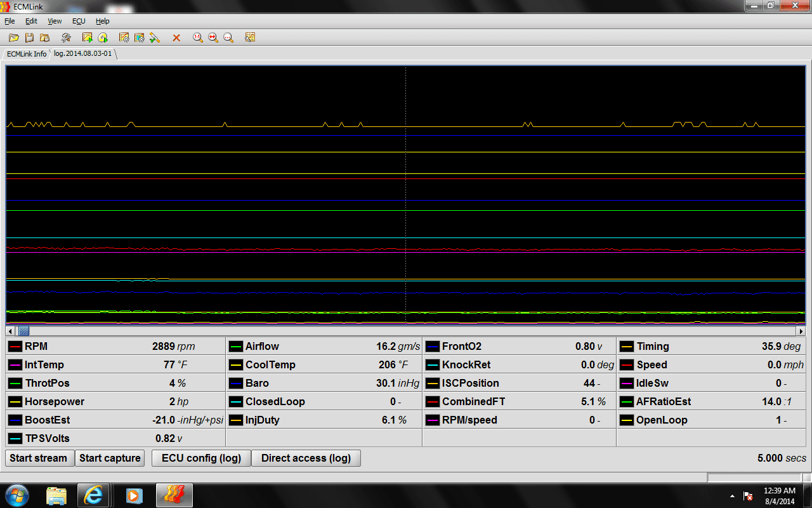
Task: Click the red RPM color swatch
Action: (15, 347)
